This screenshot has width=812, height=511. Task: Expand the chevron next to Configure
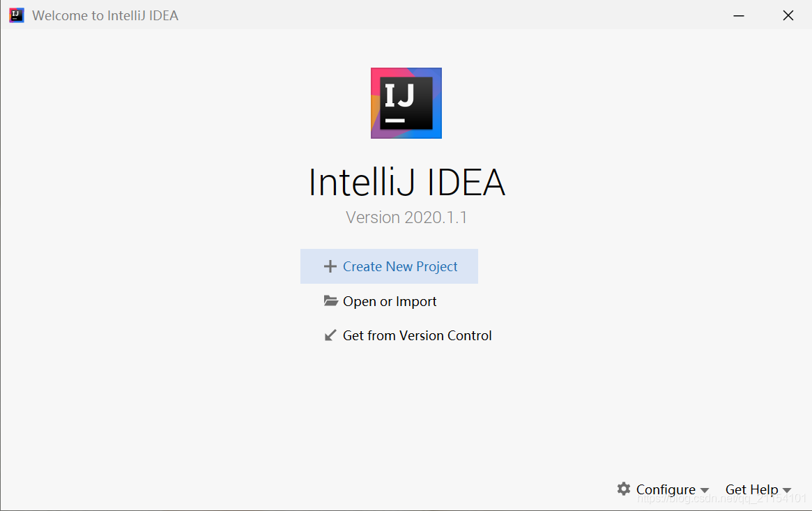click(x=705, y=490)
